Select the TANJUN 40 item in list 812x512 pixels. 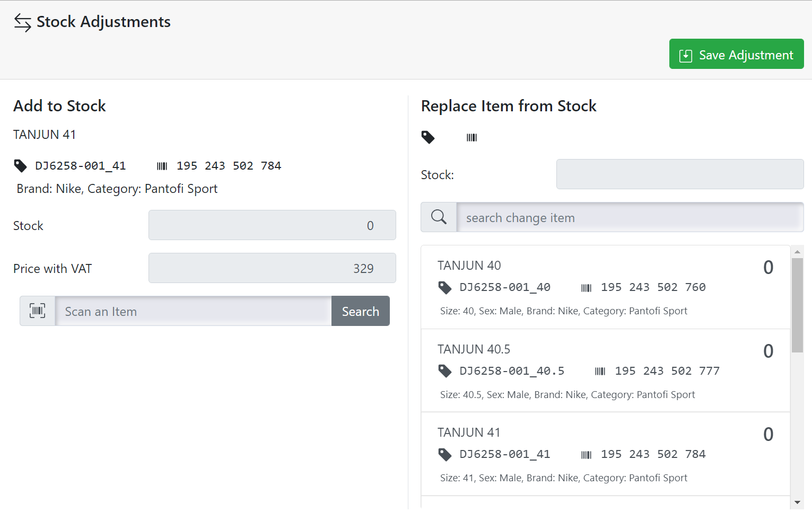coord(606,287)
